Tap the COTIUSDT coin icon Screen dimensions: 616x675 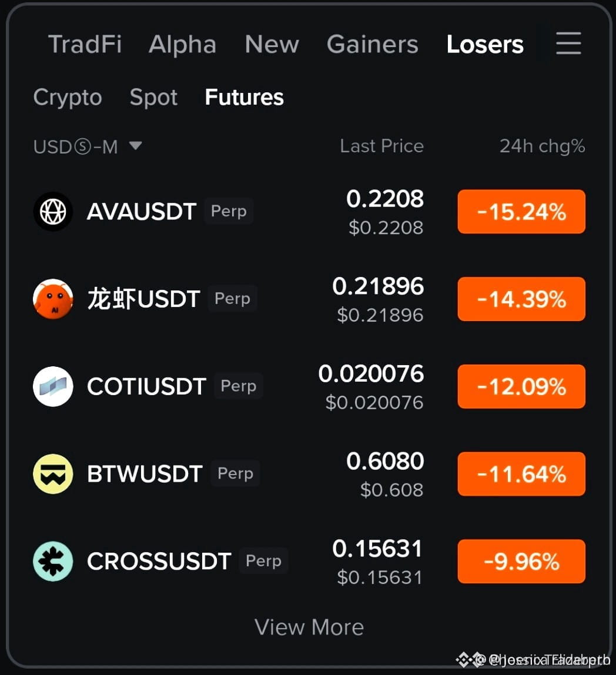point(53,386)
